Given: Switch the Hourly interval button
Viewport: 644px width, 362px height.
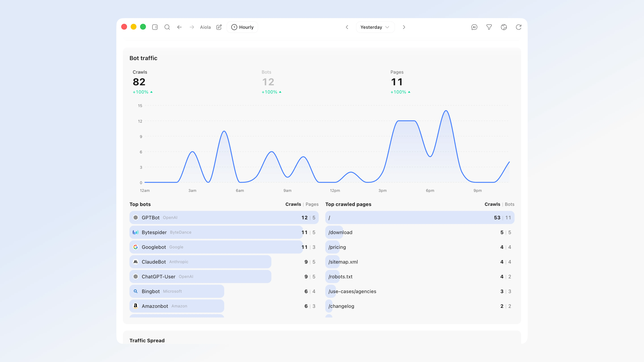Looking at the screenshot, I should coord(242,27).
